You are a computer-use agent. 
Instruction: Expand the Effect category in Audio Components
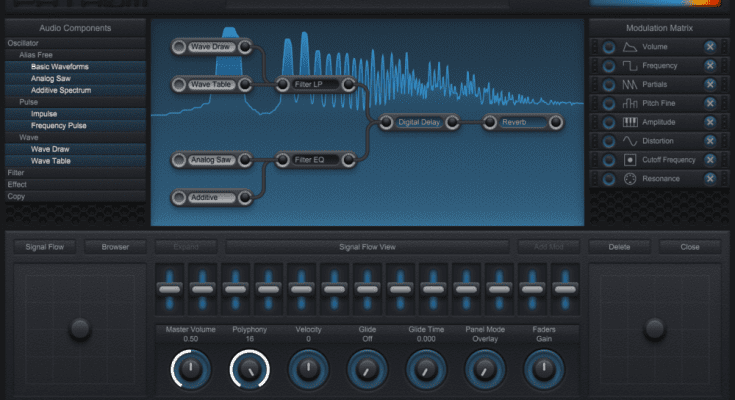pos(16,185)
